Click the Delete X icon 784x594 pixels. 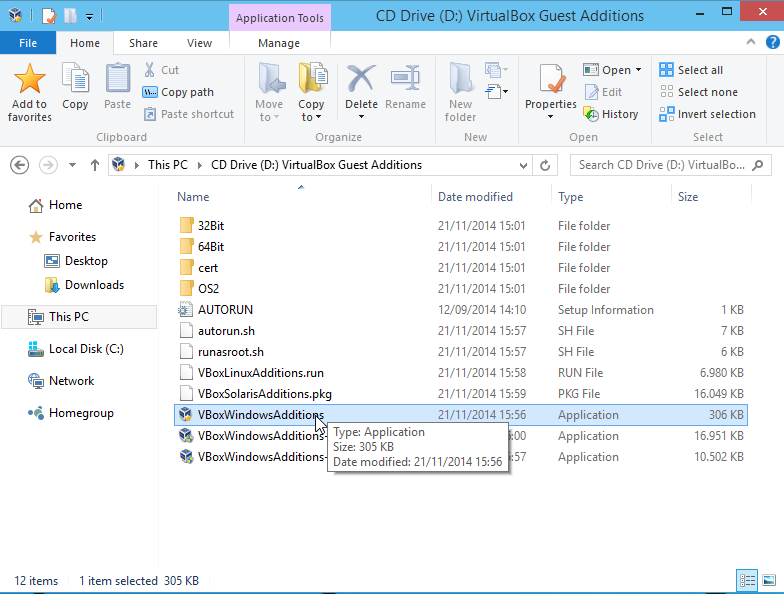click(x=361, y=78)
